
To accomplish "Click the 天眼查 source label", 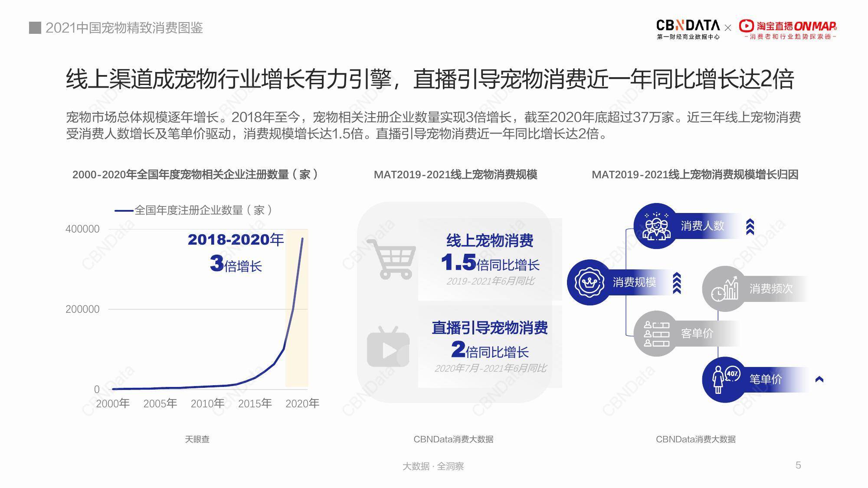I will (197, 439).
